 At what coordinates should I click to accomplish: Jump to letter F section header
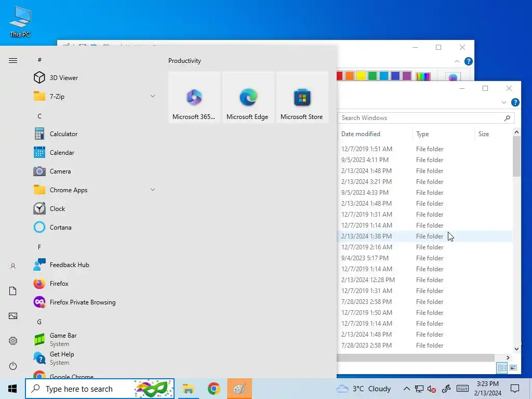click(39, 247)
